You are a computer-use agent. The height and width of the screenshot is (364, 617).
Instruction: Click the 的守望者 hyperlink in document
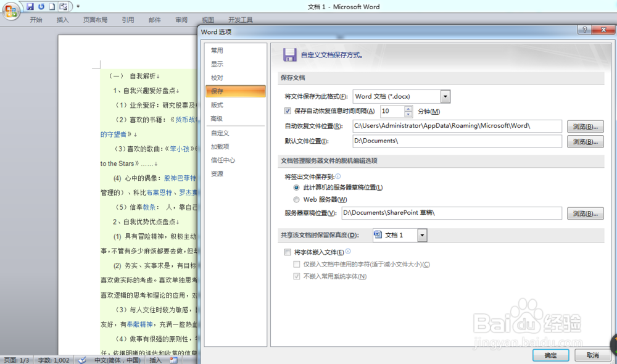114,134
